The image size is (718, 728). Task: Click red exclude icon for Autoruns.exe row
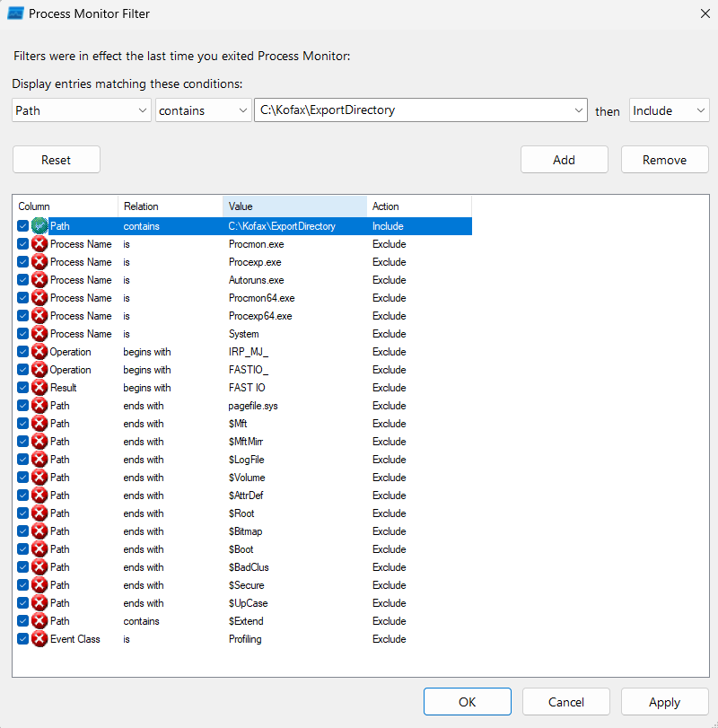tap(39, 280)
